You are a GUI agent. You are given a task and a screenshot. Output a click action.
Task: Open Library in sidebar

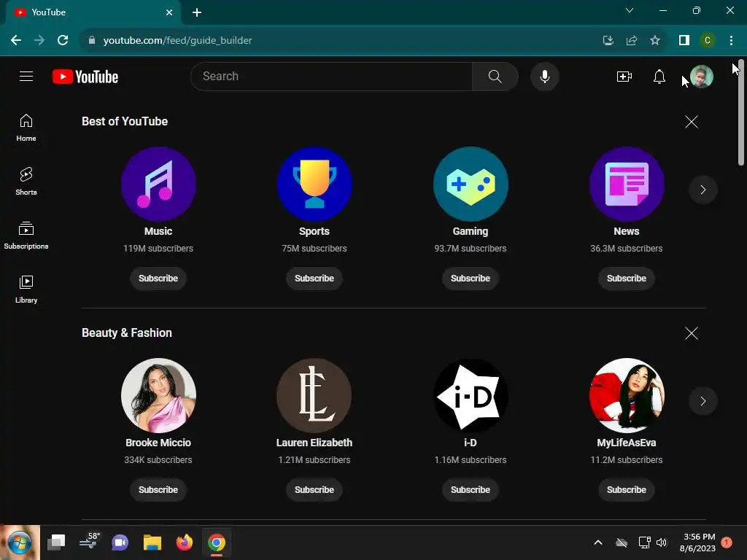[26, 289]
